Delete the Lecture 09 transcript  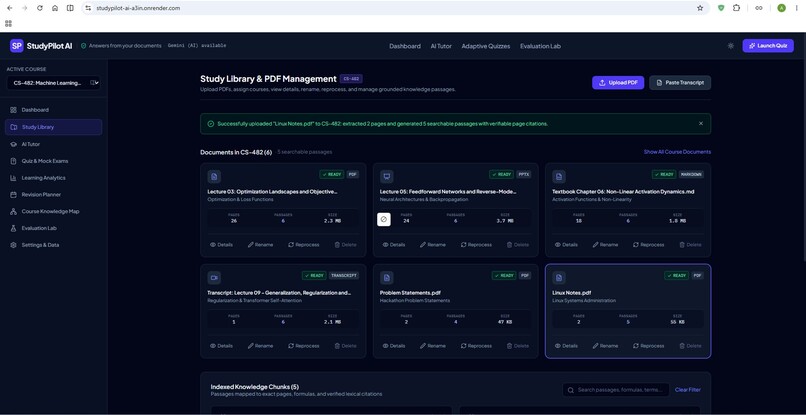[x=345, y=346]
